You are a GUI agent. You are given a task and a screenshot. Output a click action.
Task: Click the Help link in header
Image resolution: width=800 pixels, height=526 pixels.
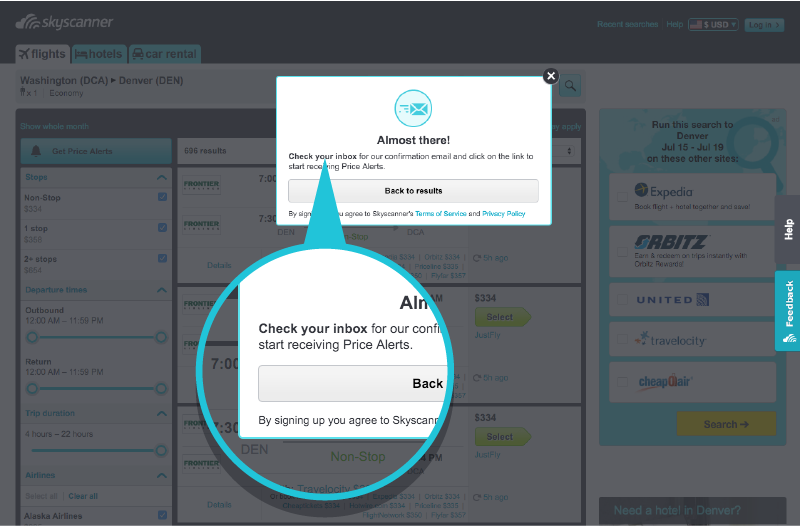point(674,24)
